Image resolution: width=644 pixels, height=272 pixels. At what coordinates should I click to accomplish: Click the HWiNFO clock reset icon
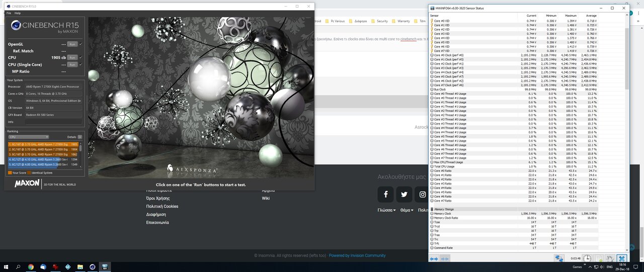(x=587, y=258)
